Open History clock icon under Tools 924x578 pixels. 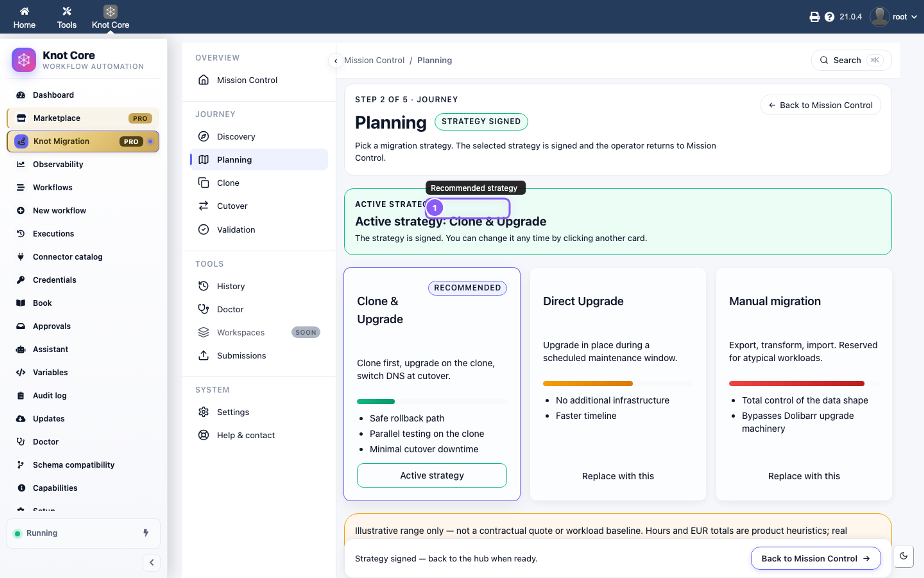(x=203, y=286)
